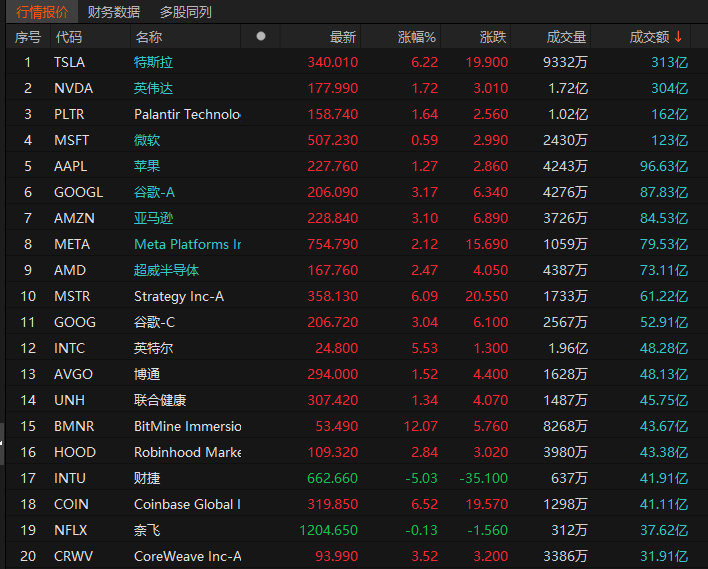Image resolution: width=708 pixels, height=569 pixels.
Task: Open 谷歌-C stock name
Action: pos(154,322)
